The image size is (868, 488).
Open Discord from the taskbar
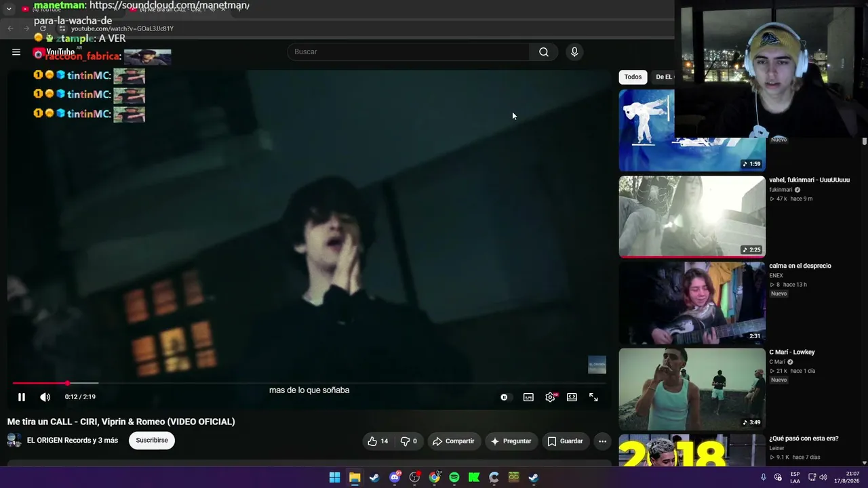(x=395, y=478)
